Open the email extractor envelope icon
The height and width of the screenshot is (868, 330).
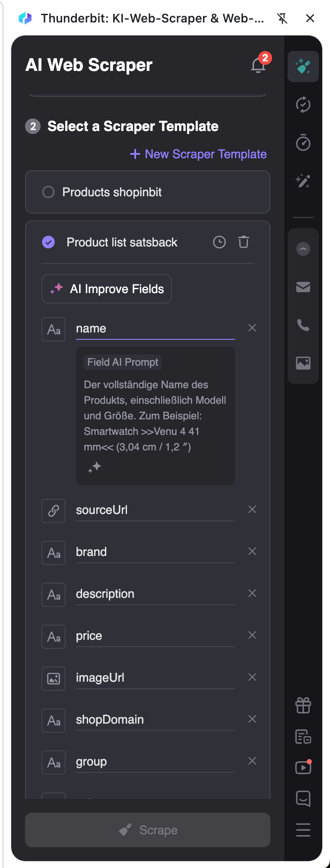303,287
